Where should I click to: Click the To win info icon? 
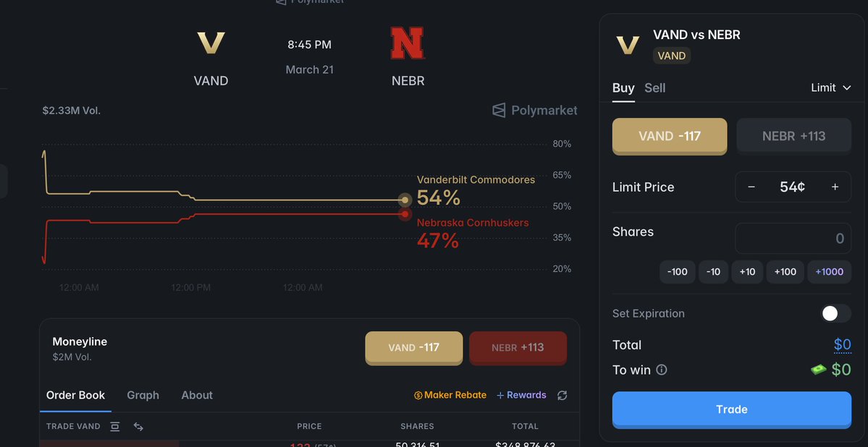pos(662,370)
